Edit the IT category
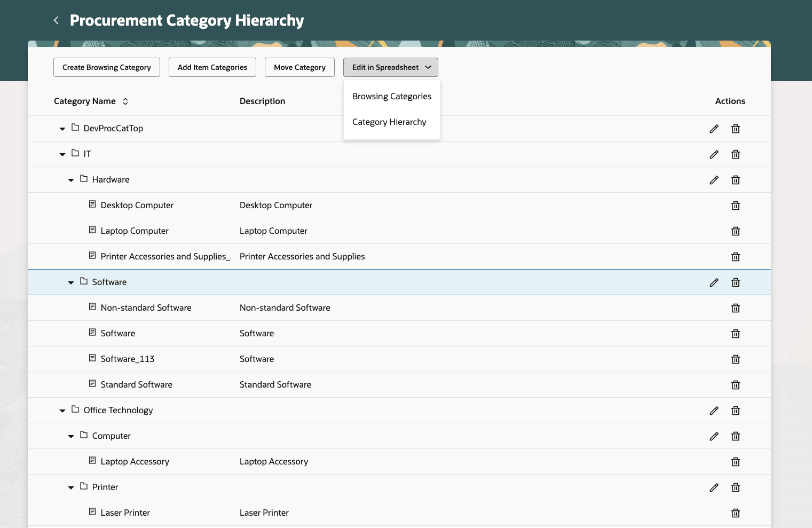 pos(714,154)
